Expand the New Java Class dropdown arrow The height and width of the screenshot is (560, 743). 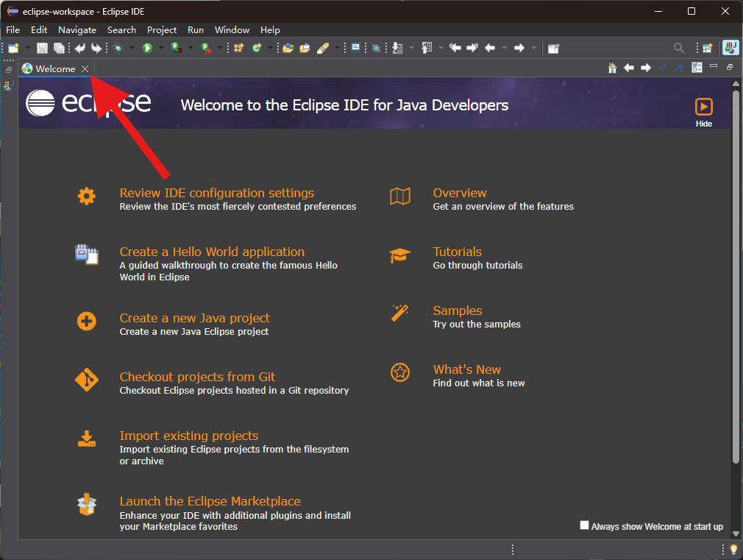(x=270, y=48)
